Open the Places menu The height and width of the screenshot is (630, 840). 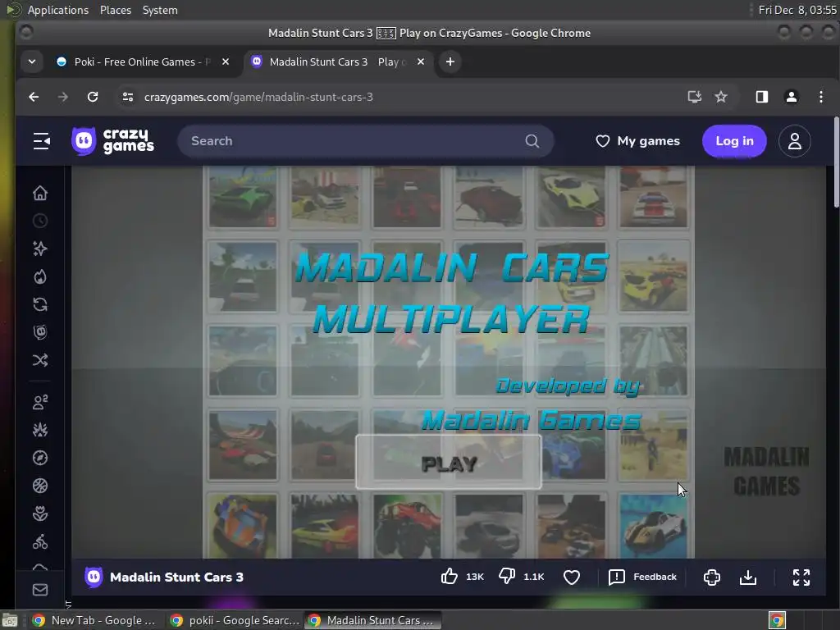(x=115, y=10)
